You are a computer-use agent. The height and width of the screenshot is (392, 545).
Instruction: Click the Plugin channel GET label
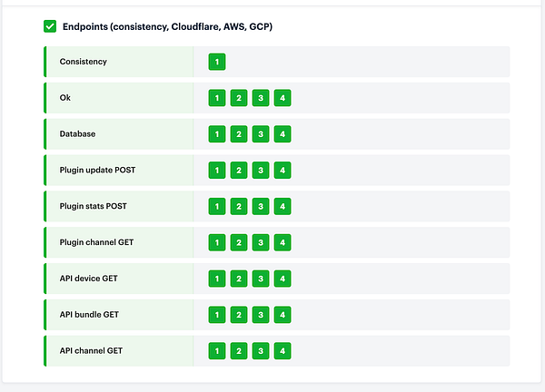96,242
